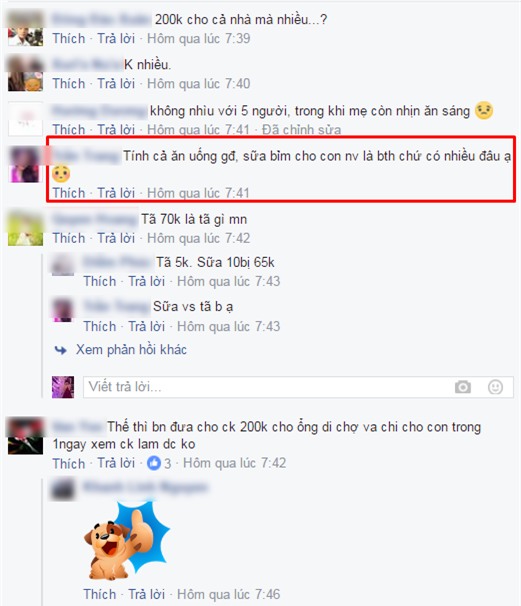Open 'Đã chỉnh sửa' edit history

tap(301, 129)
